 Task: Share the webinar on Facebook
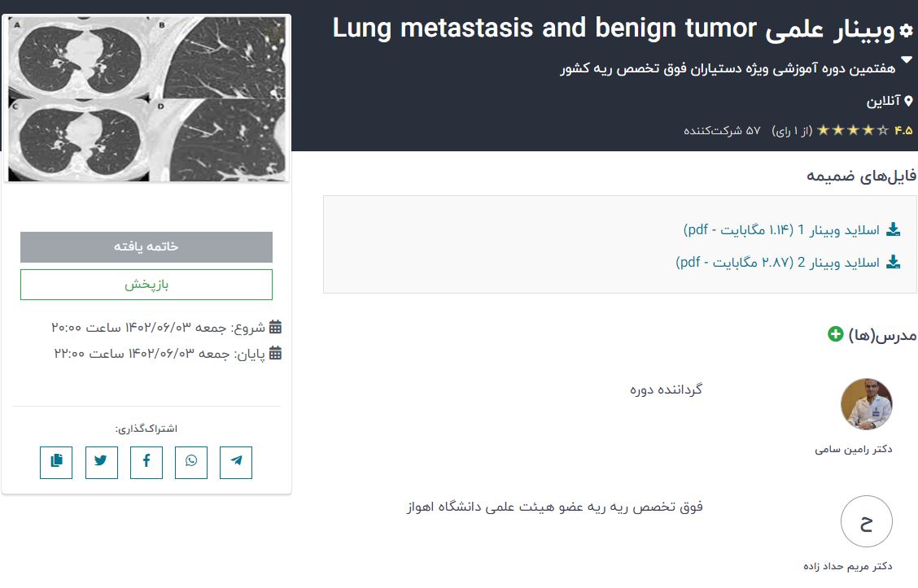(146, 462)
